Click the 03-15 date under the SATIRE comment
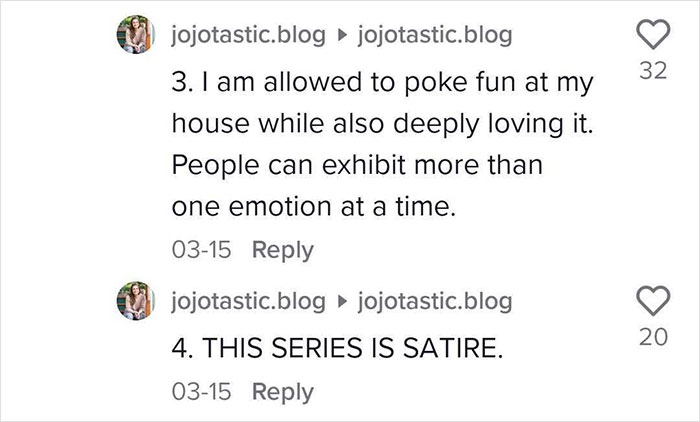The image size is (700, 422). pyautogui.click(x=200, y=392)
